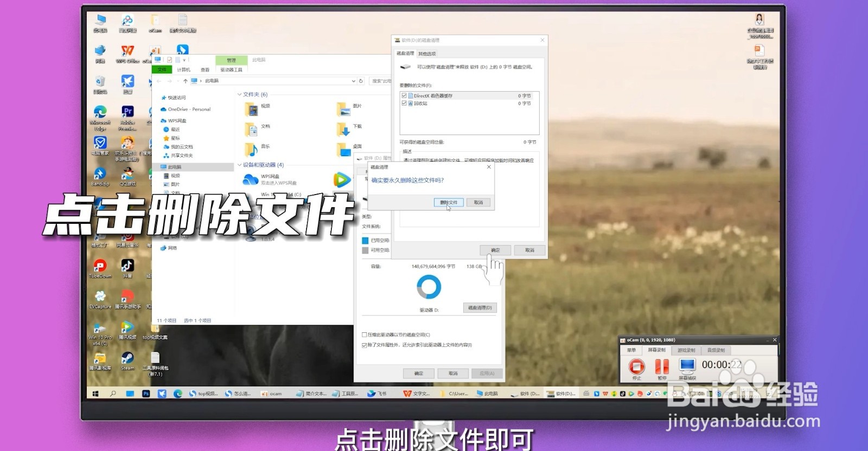868x451 pixels.
Task: Toggle the 回收站 checkbox in Disk Cleanup
Action: click(x=404, y=103)
